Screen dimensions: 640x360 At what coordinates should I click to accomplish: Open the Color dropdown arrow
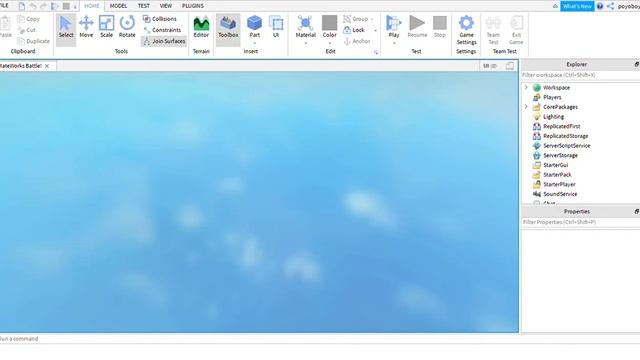pos(329,43)
